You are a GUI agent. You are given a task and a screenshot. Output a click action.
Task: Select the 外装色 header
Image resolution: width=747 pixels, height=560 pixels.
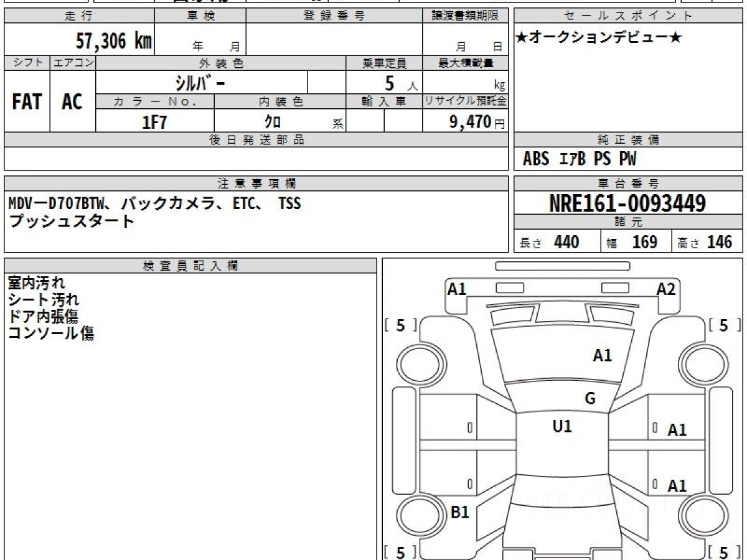tap(221, 63)
